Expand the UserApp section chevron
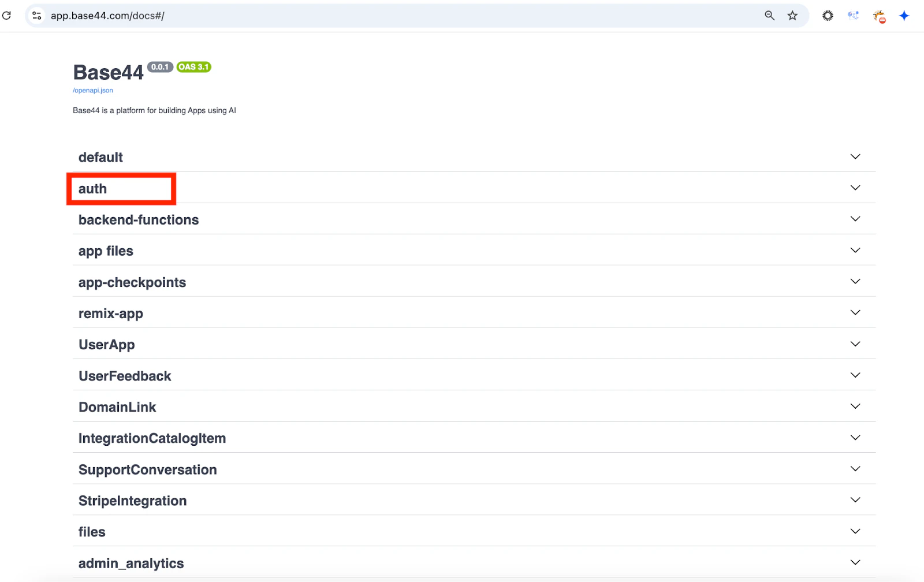This screenshot has height=582, width=924. [855, 344]
